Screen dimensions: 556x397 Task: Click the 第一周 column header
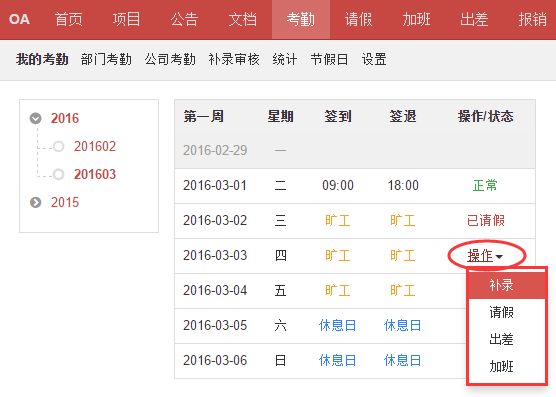coord(204,116)
